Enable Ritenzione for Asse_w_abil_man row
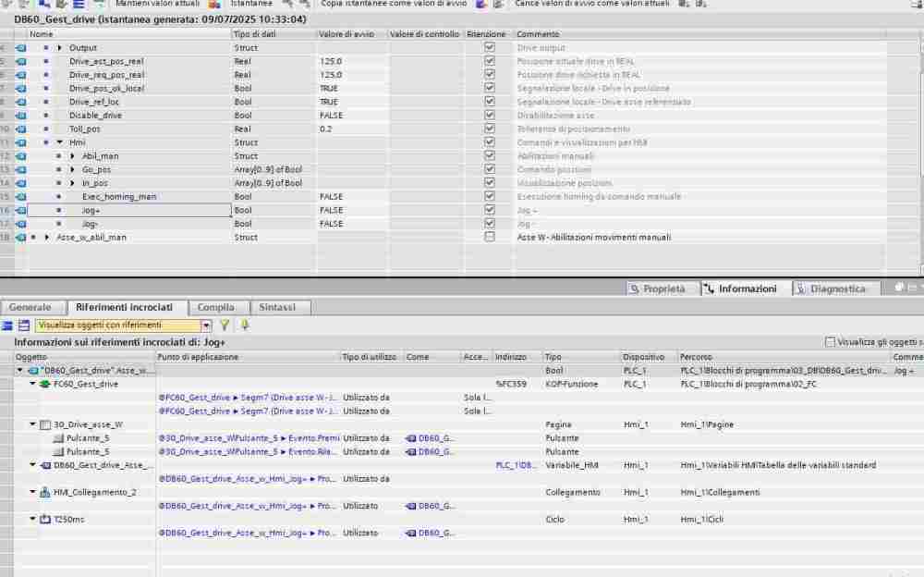924x577 pixels. (x=490, y=238)
